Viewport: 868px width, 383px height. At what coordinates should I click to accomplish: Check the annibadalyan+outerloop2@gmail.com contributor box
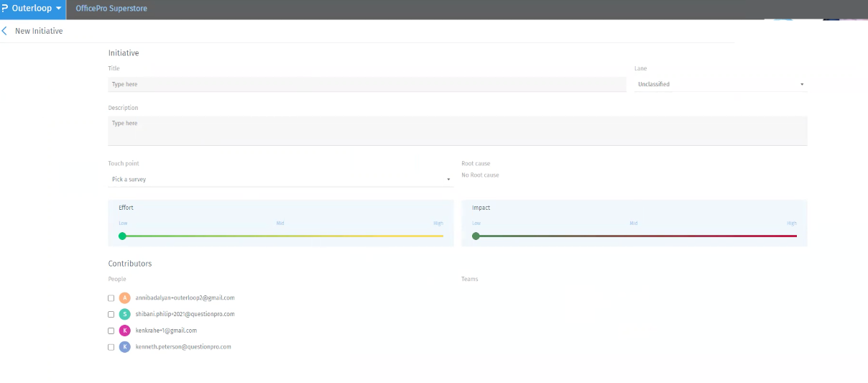click(x=111, y=297)
